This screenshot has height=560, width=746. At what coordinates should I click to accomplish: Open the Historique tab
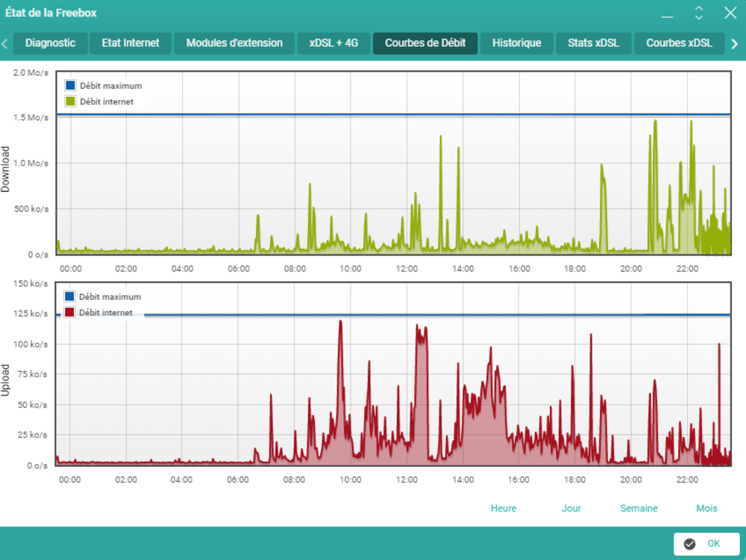pyautogui.click(x=517, y=43)
